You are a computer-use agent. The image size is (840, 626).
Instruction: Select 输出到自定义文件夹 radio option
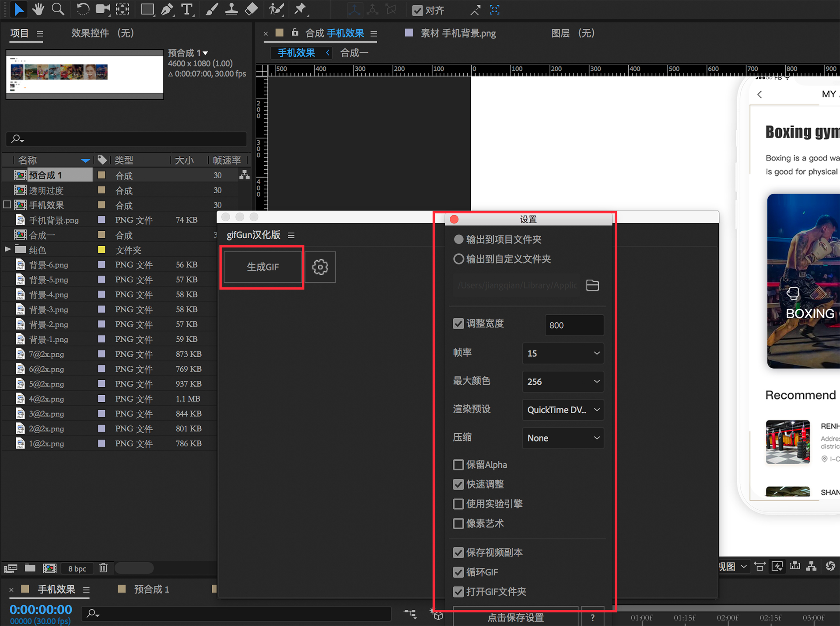(x=458, y=259)
